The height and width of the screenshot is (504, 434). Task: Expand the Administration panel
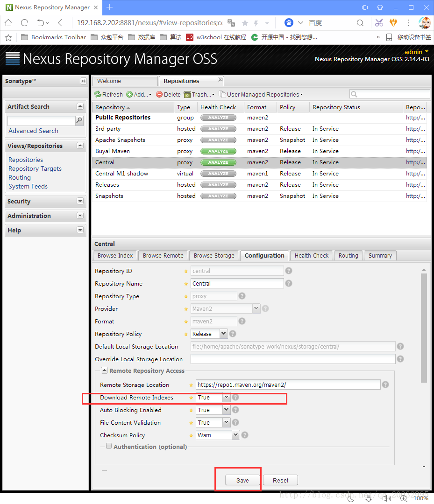point(80,216)
